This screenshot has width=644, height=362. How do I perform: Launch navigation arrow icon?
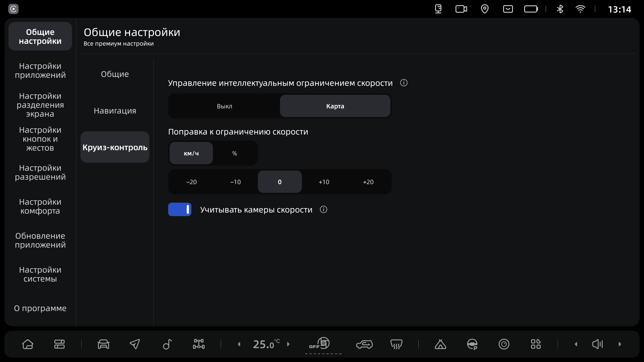(x=135, y=344)
